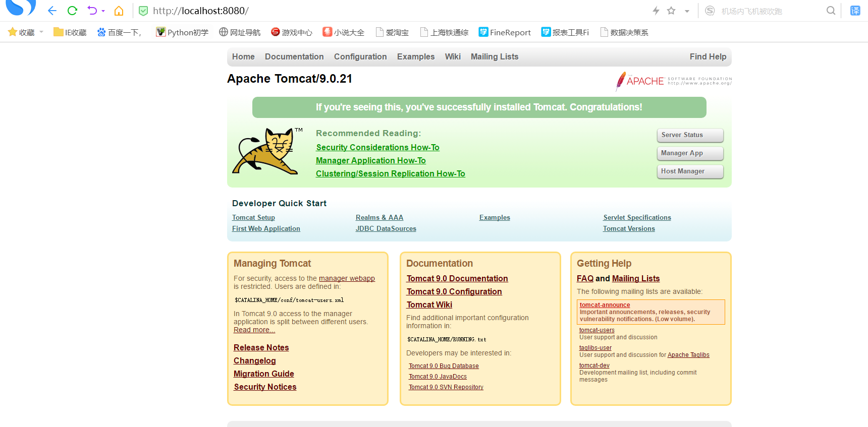This screenshot has height=427, width=868.
Task: Open Realms & AAA link
Action: coord(379,217)
